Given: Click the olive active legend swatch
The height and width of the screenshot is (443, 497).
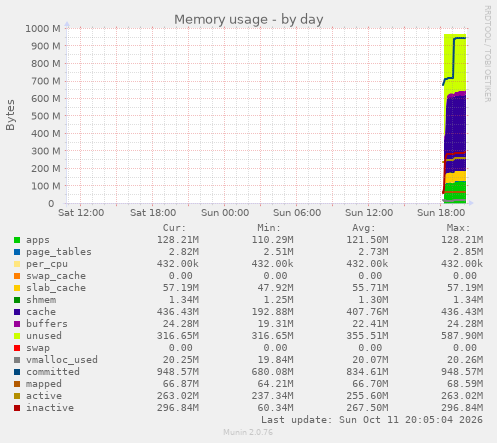Looking at the screenshot, I should pyautogui.click(x=17, y=396).
